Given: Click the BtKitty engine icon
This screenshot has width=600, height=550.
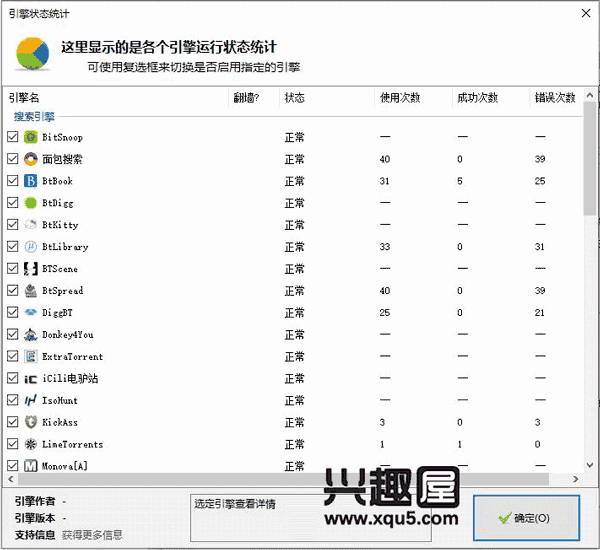Looking at the screenshot, I should click(31, 225).
